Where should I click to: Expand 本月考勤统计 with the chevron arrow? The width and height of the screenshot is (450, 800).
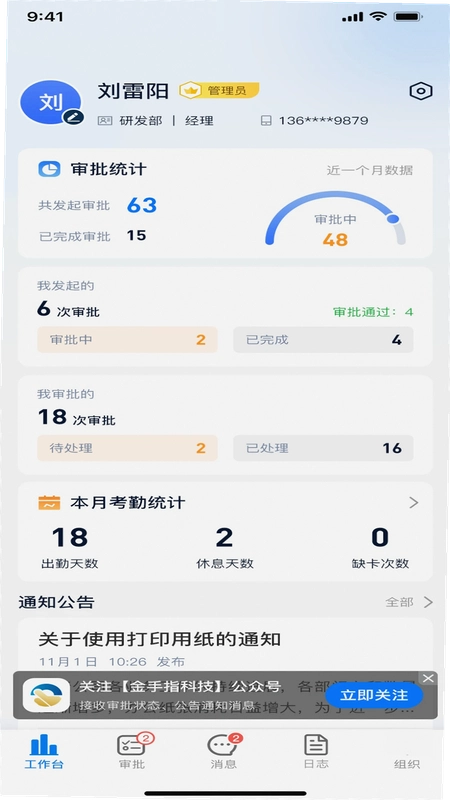coord(414,503)
